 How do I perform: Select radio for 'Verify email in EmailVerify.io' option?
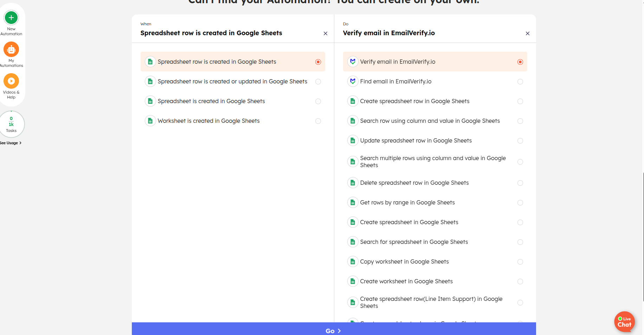pos(520,62)
